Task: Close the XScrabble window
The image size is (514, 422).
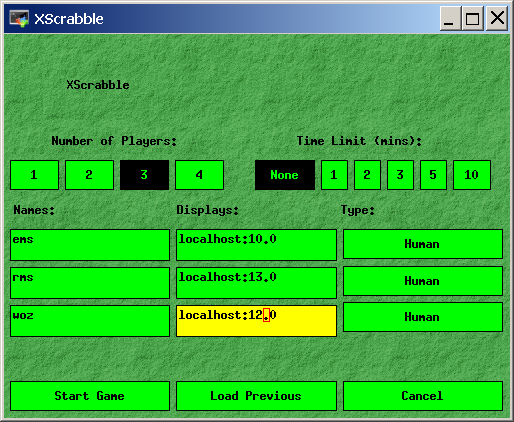Action: click(497, 18)
